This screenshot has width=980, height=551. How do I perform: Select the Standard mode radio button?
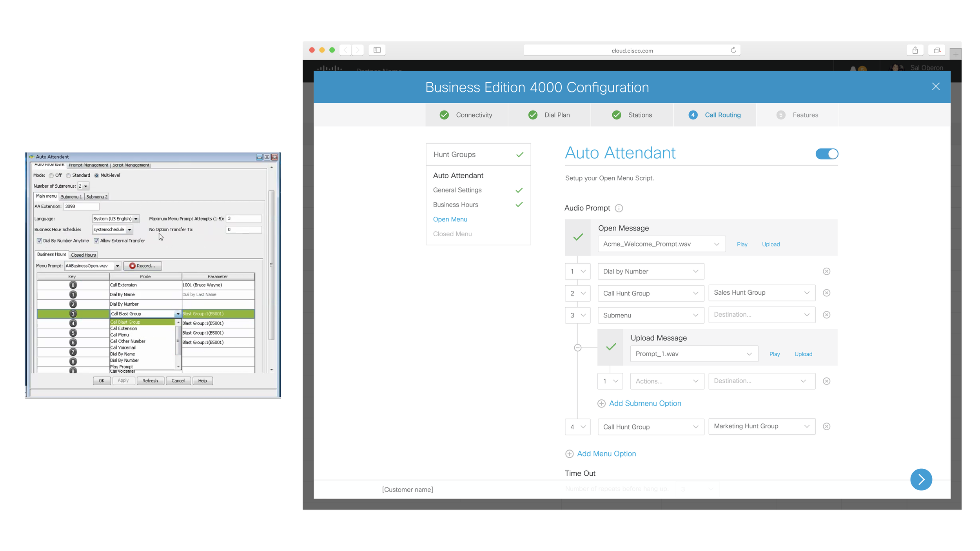[x=69, y=176]
